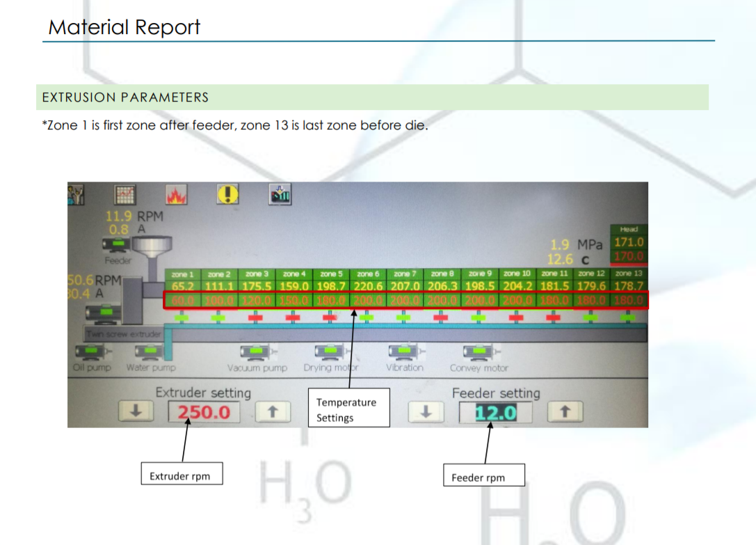Click the Head setpoint value 170.0
The image size is (756, 545).
628,257
